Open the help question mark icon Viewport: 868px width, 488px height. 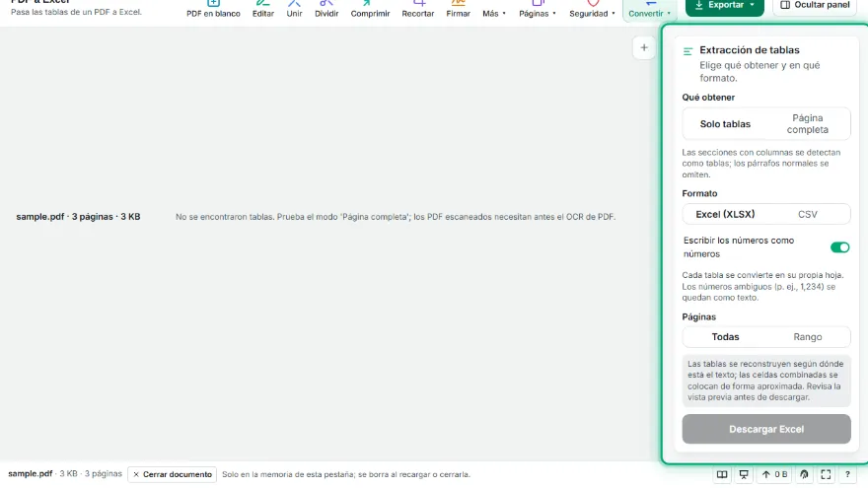point(847,474)
